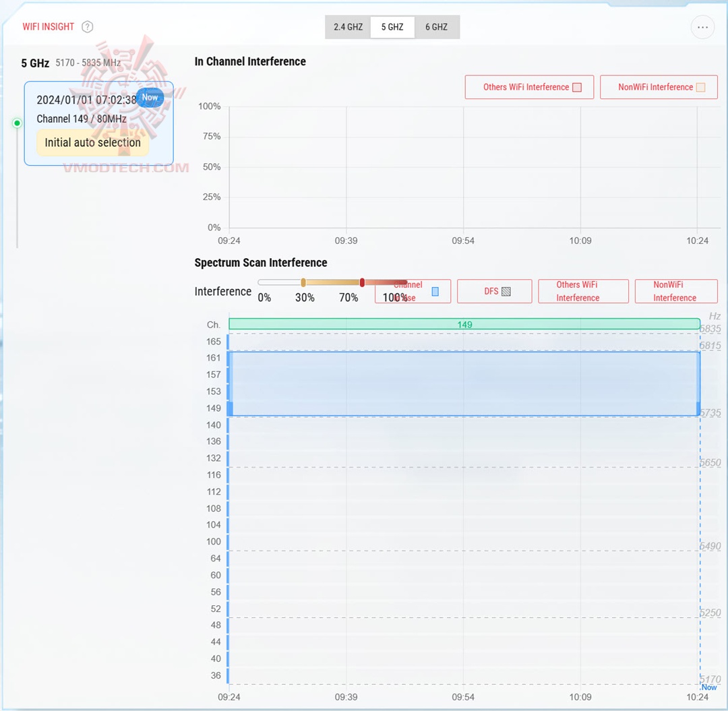The width and height of the screenshot is (728, 711).
Task: Click the 5650 frequency label
Action: 710,462
